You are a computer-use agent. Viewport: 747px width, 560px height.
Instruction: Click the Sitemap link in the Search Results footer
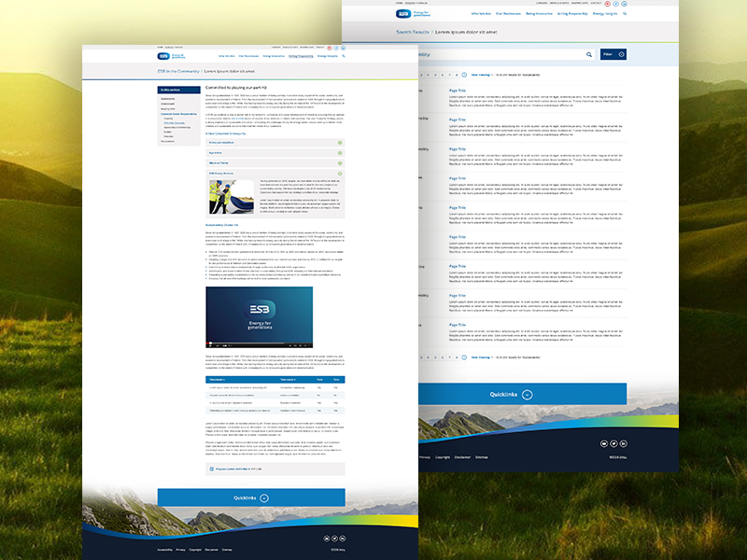click(481, 457)
